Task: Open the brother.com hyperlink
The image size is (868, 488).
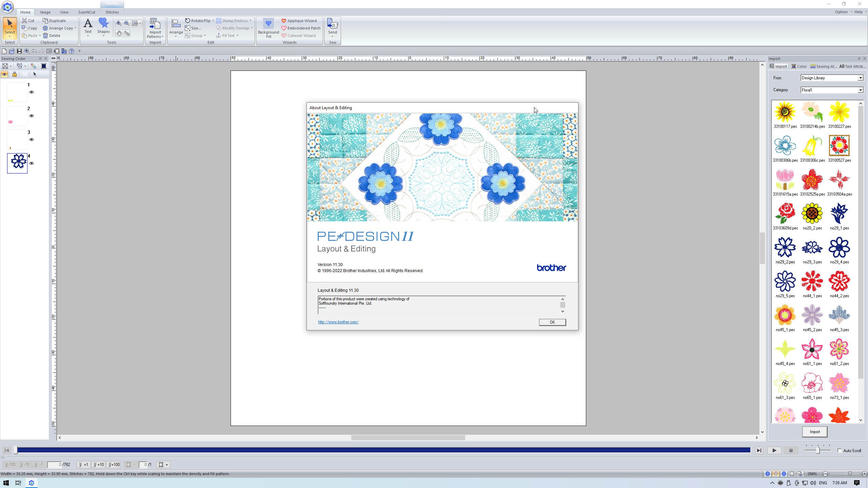Action: pos(338,322)
